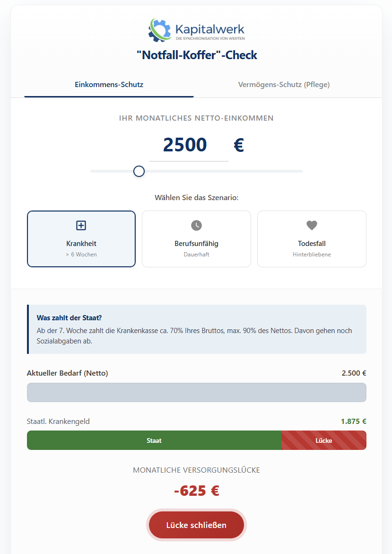Enable the Hinterbliebene Todesfall option

pos(311,255)
